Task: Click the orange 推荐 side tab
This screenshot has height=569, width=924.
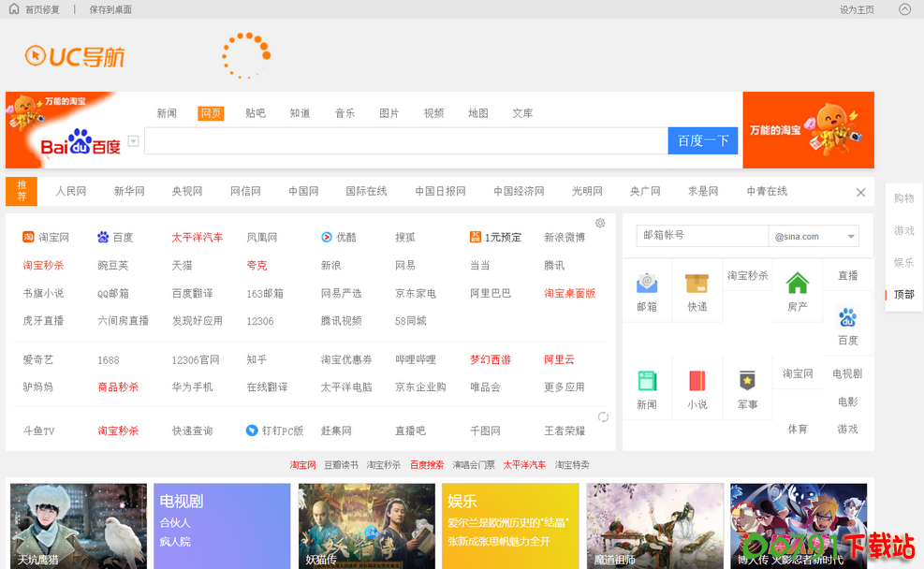Action: (x=21, y=191)
